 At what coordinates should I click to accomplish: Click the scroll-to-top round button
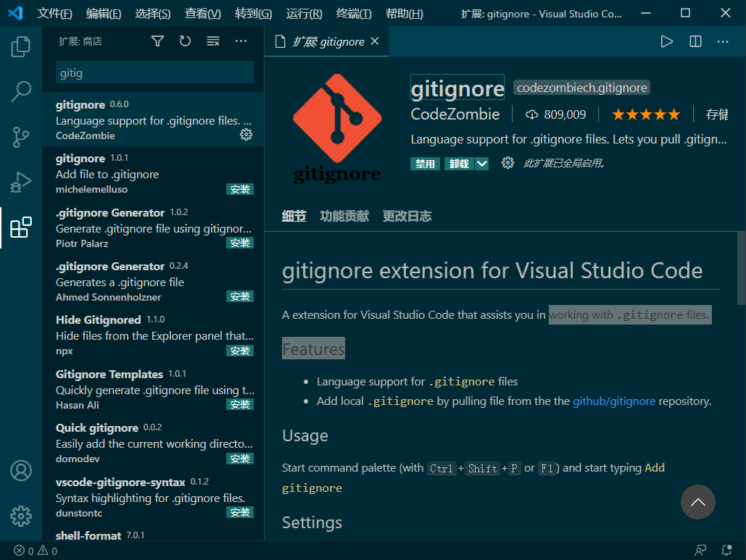point(697,502)
